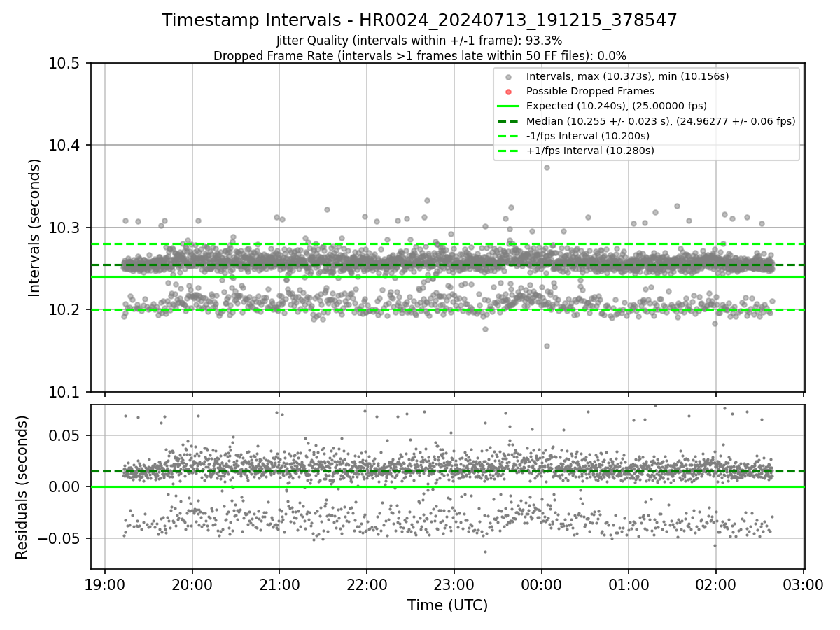Select the 'Jitter Quality' subtitle with the 93.3% value
Screen dimensions: 840x630
[x=419, y=41]
